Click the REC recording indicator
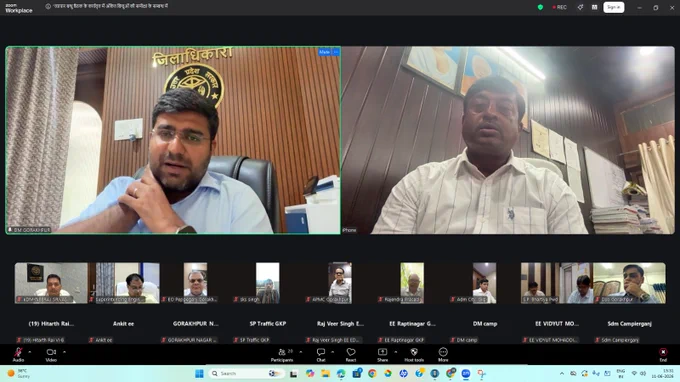680x382 pixels. pyautogui.click(x=559, y=7)
